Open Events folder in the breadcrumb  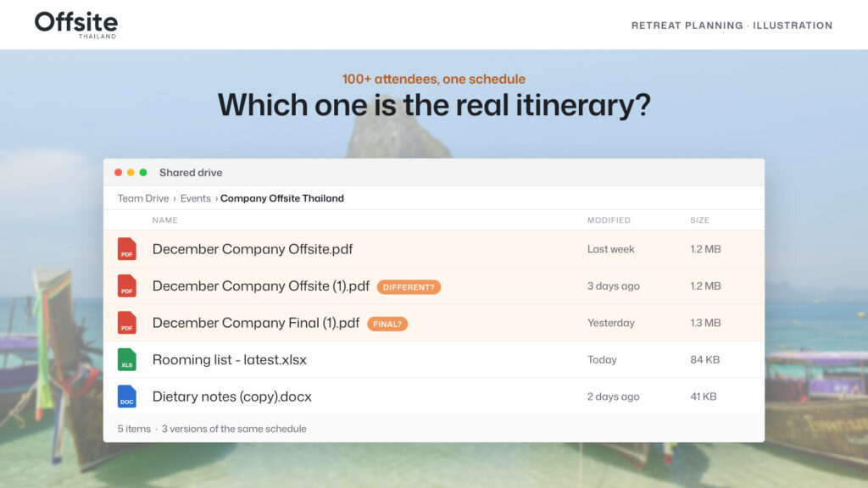(x=196, y=198)
